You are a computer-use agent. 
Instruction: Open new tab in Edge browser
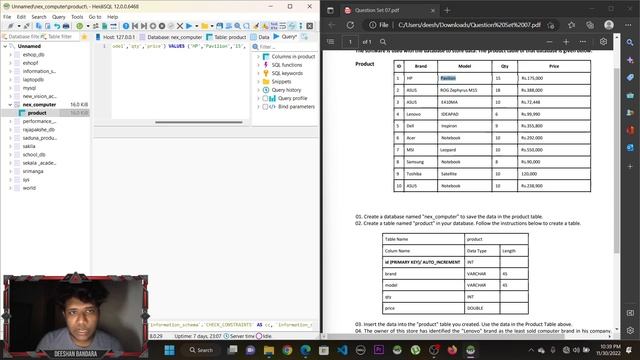[447, 10]
